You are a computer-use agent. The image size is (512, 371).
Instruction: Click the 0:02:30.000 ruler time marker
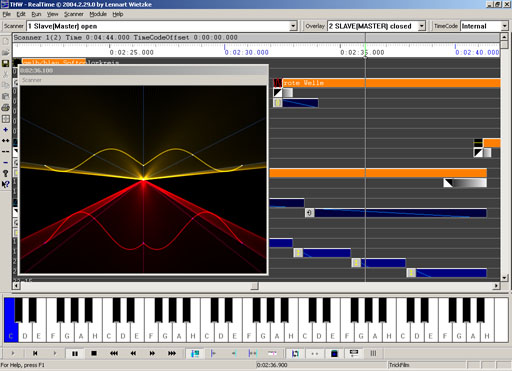246,52
